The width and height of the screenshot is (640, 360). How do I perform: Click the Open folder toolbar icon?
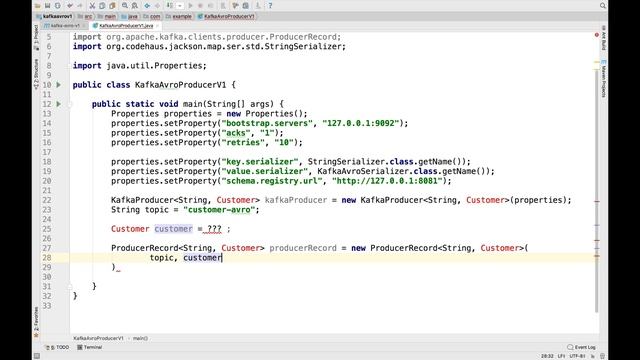pos(38,6)
